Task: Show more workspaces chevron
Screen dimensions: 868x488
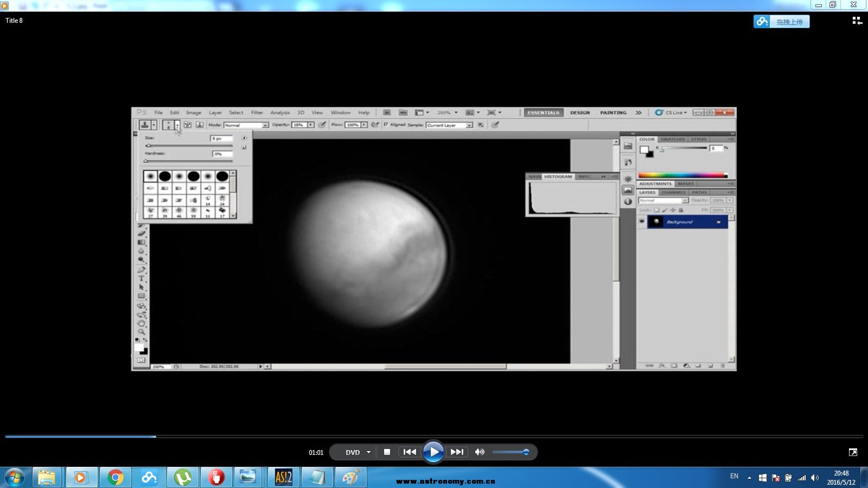Action: click(639, 113)
